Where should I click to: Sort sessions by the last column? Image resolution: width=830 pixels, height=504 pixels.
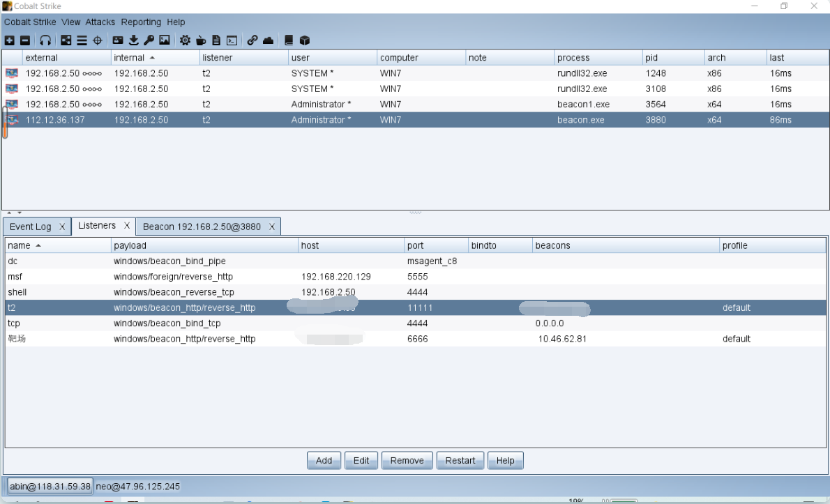click(798, 58)
